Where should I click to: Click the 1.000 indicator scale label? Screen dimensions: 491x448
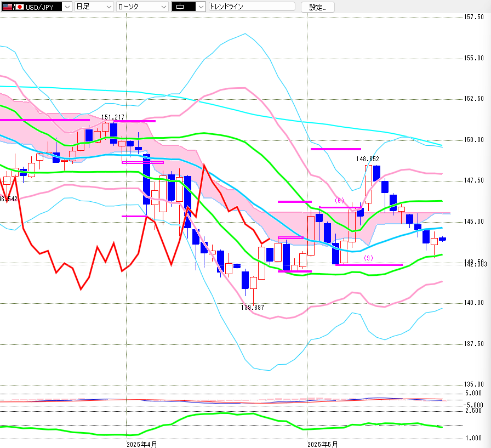pyautogui.click(x=473, y=438)
